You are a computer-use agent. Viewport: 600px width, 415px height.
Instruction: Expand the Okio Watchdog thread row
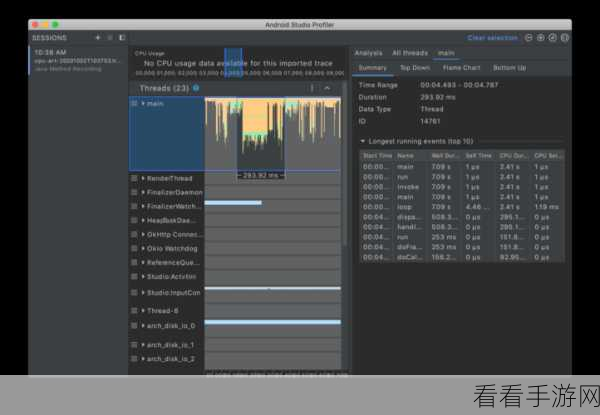(x=143, y=248)
